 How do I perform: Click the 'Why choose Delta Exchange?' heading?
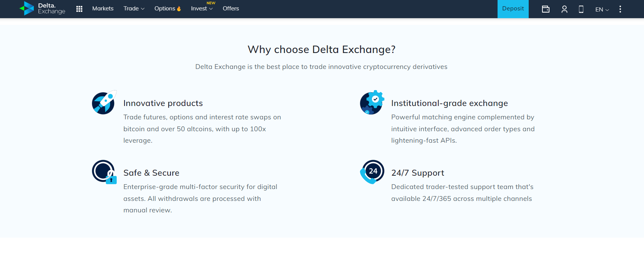point(321,49)
